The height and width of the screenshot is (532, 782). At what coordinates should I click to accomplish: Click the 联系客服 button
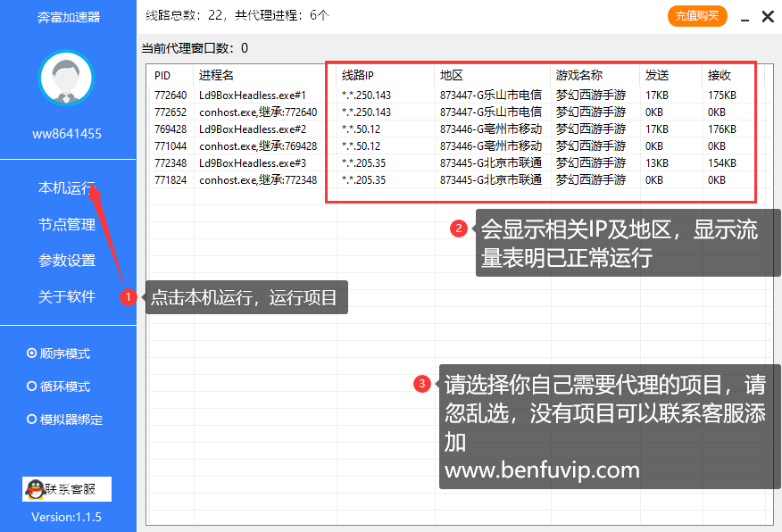pos(67,489)
